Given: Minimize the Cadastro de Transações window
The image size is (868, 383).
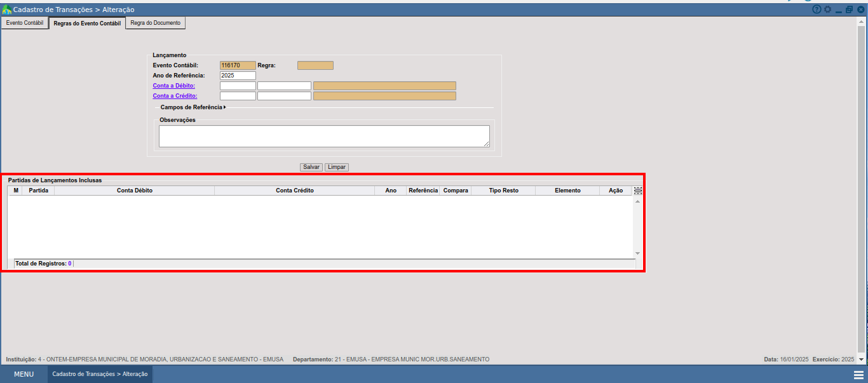Looking at the screenshot, I should pyautogui.click(x=839, y=10).
